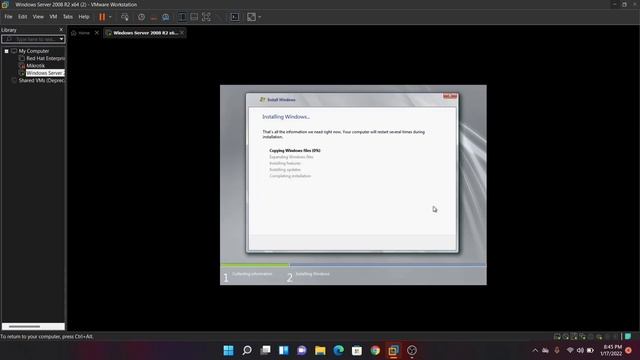Click the Installing Windows stage 2 label
The width and height of the screenshot is (640, 360).
(x=313, y=274)
